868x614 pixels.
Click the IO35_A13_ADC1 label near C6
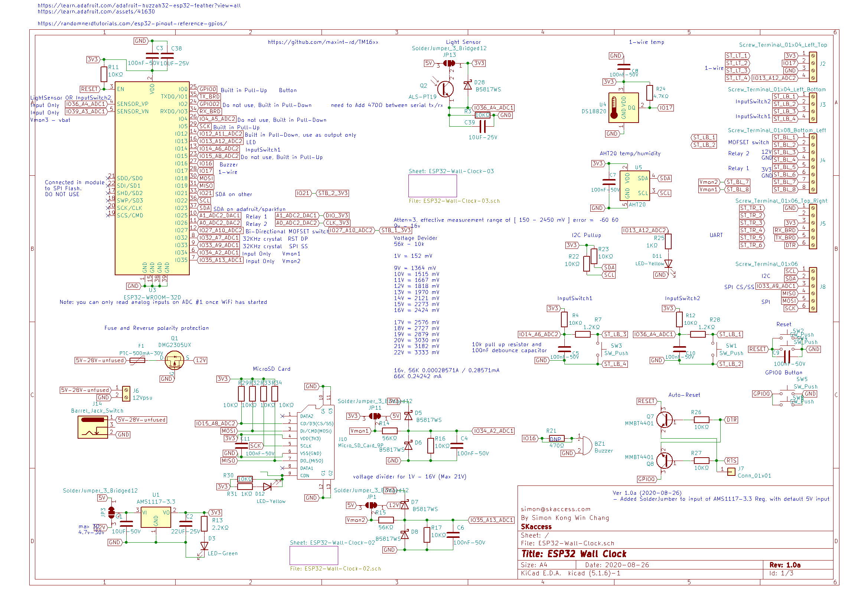click(x=492, y=520)
